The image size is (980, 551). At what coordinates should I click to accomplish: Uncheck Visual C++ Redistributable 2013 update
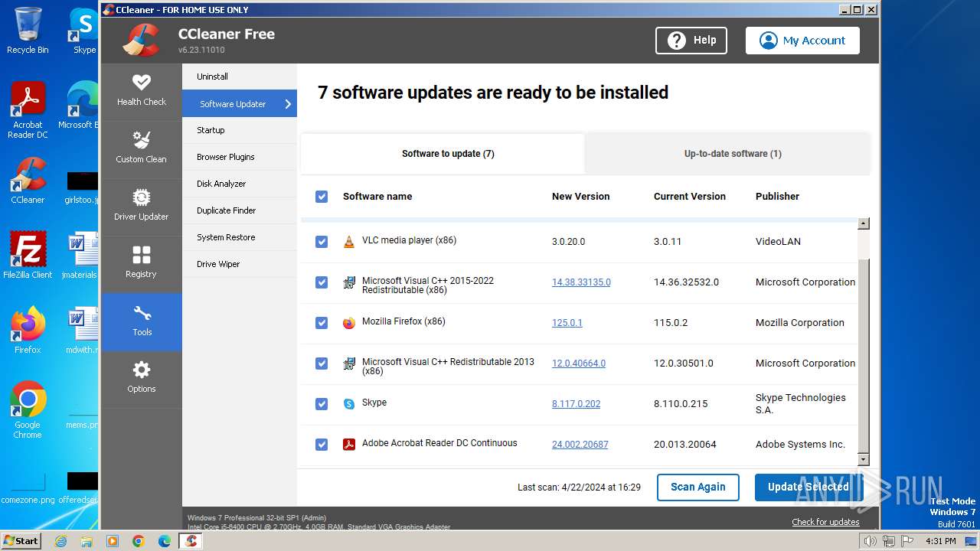pos(322,364)
